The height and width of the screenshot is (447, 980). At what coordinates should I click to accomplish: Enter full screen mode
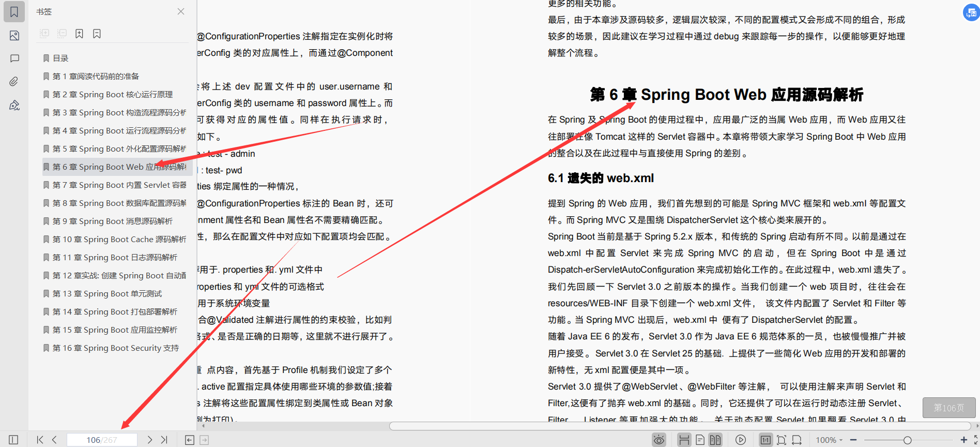tap(976, 440)
